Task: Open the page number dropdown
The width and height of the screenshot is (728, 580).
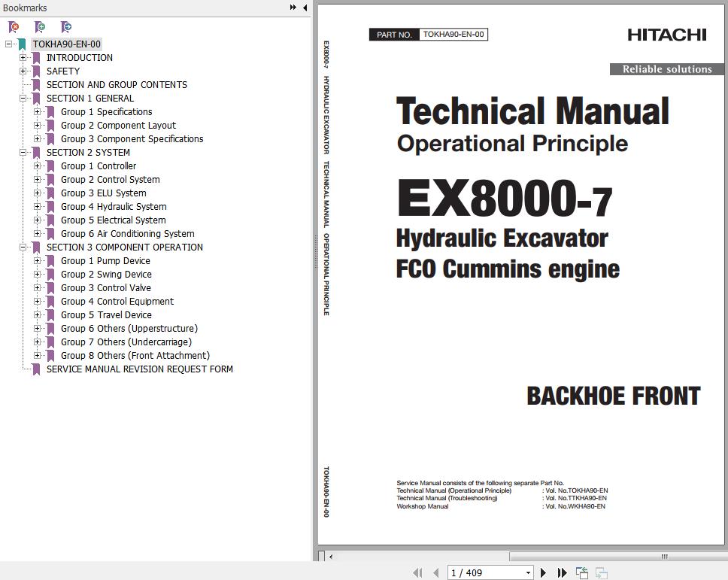Action: (528, 573)
